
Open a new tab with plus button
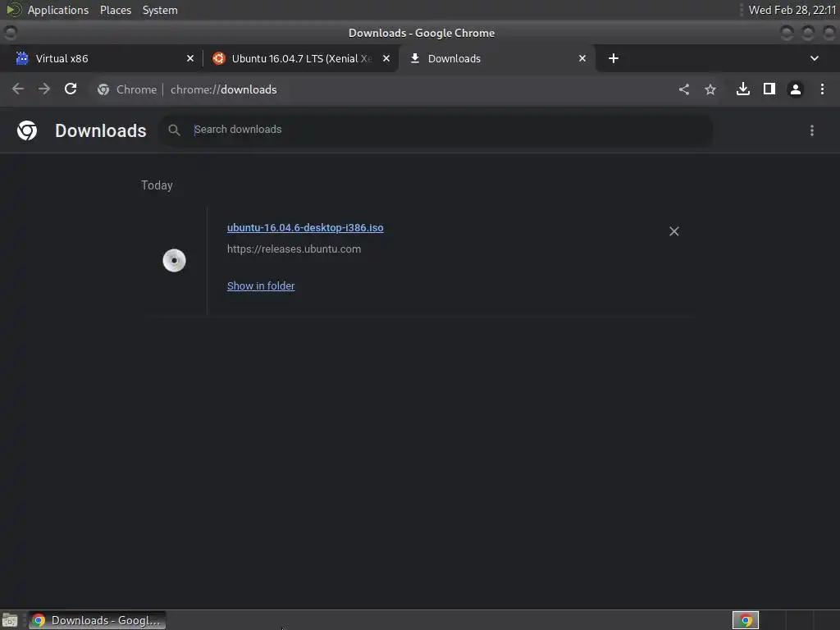point(614,58)
